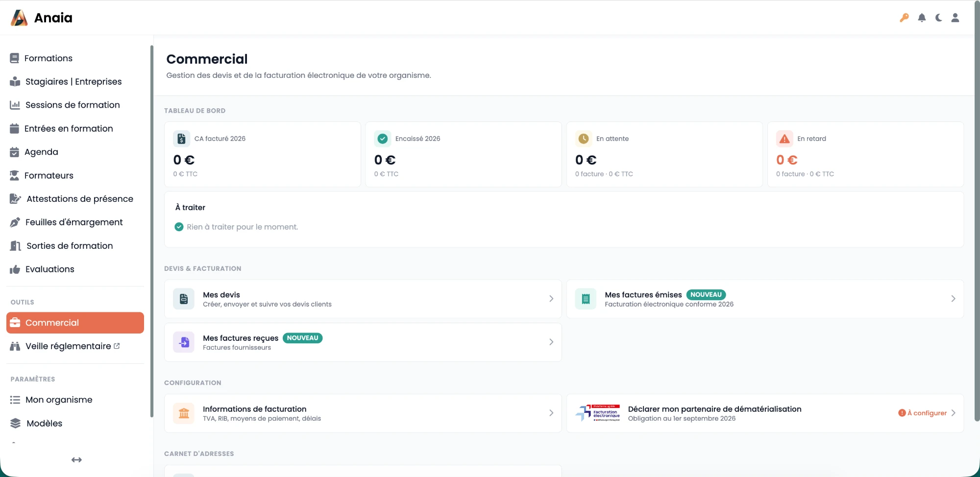Open Veille réglementaire external link
Image resolution: width=980 pixels, height=477 pixels.
tap(75, 346)
